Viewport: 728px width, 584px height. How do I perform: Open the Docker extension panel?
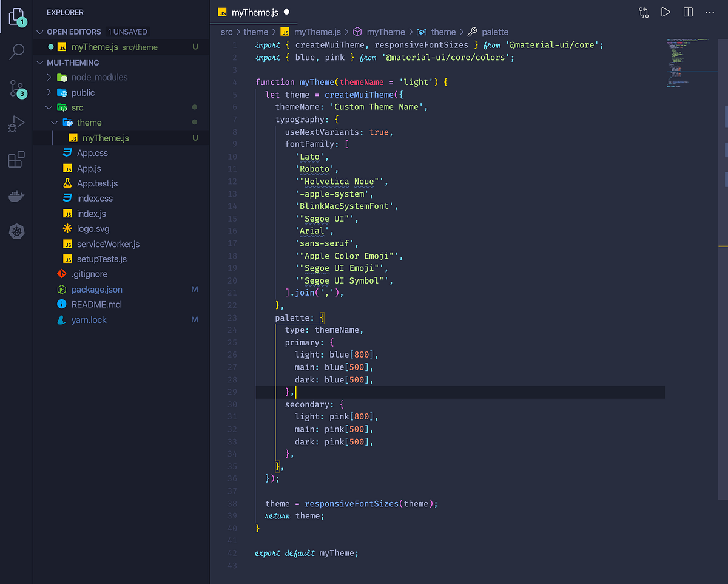[16, 195]
